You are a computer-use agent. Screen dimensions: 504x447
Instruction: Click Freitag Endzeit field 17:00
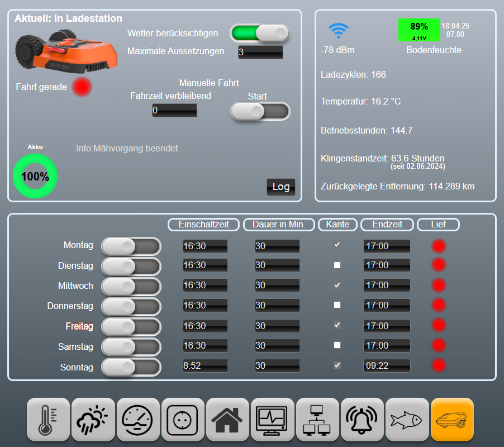coord(387,326)
